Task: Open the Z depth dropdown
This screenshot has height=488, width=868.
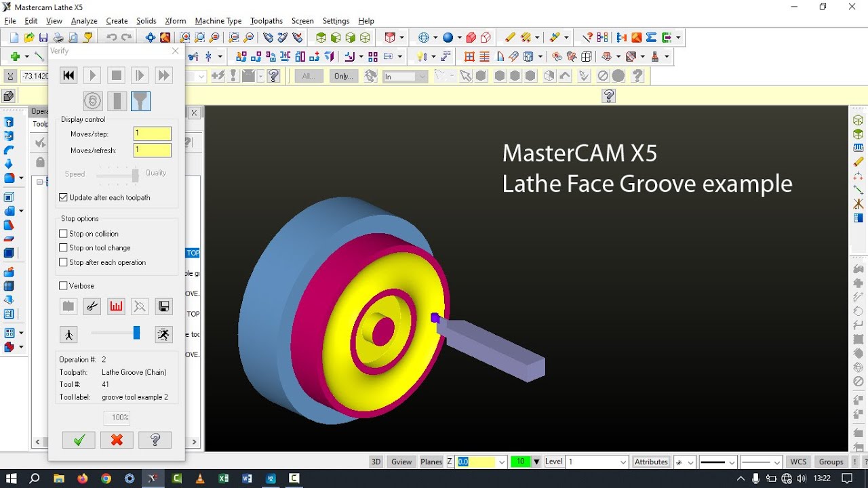Action: [x=502, y=462]
